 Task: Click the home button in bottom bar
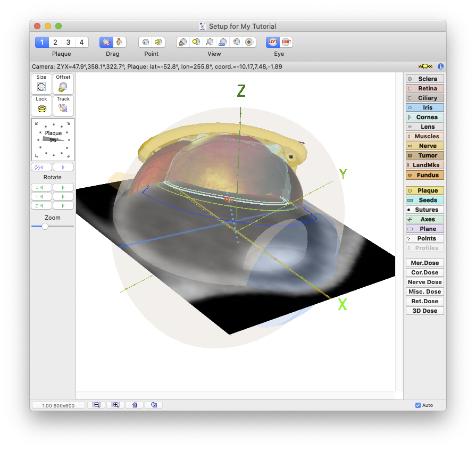(135, 405)
